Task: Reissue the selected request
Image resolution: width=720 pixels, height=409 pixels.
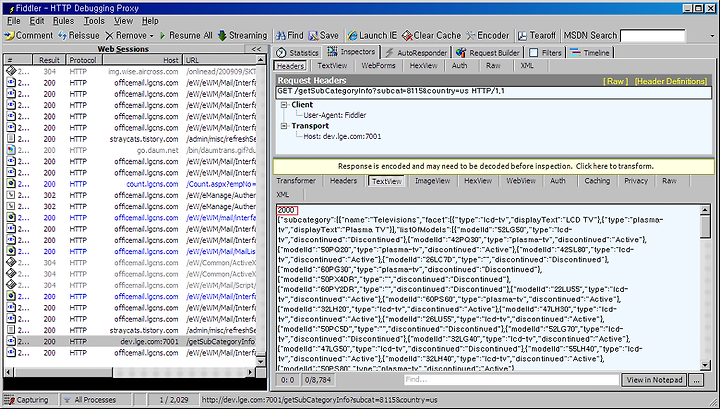Action: (79, 36)
